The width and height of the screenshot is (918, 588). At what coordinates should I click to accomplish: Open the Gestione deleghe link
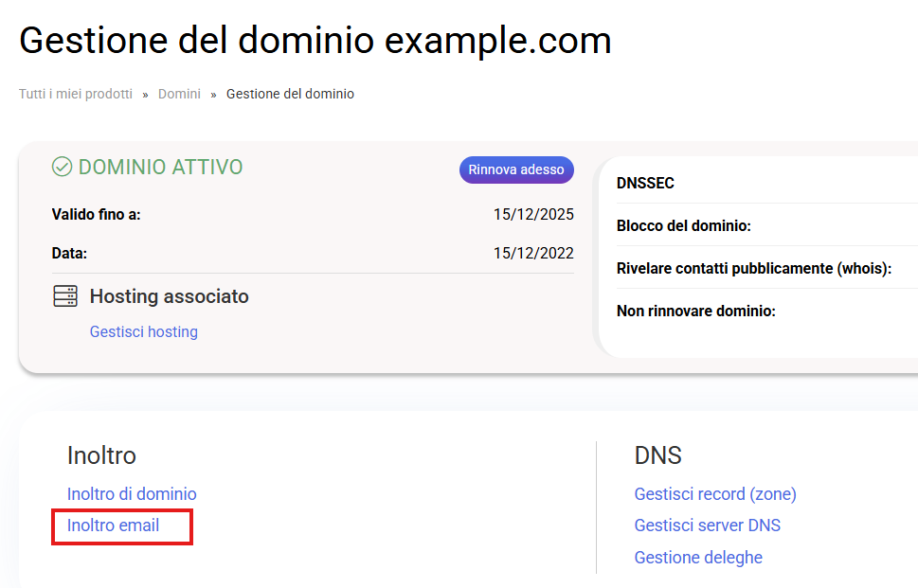pyautogui.click(x=697, y=557)
